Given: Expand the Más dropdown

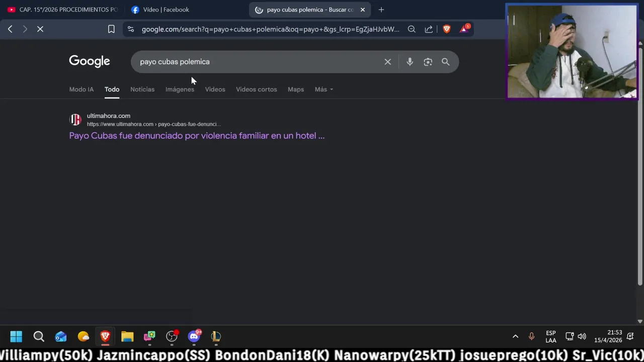Looking at the screenshot, I should (324, 89).
